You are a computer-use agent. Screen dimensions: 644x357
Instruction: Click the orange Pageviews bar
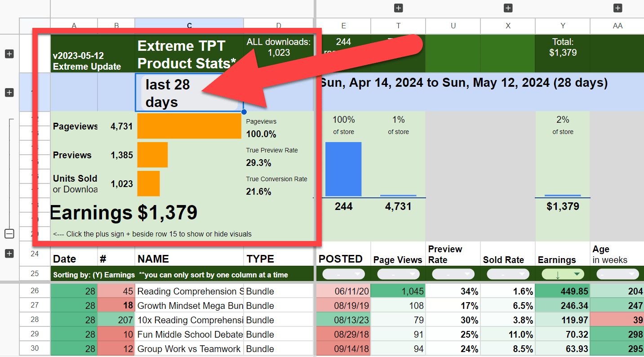point(189,126)
